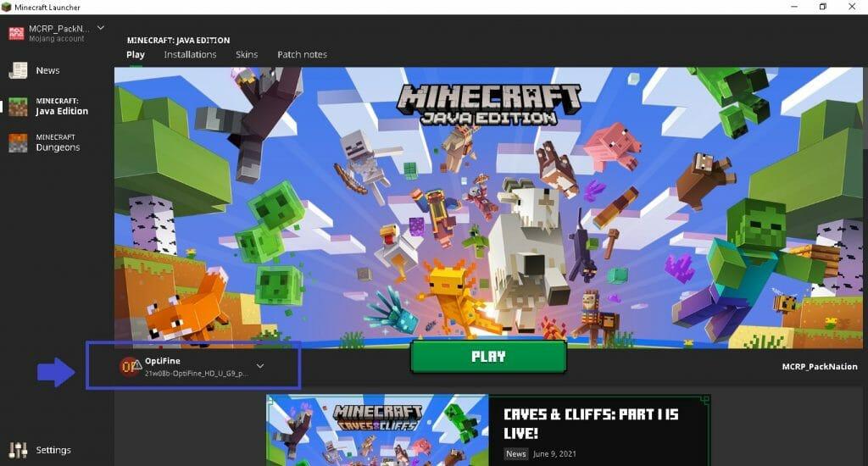Click the 21w08b-OptiFine_HD_U_G9 version text
The width and height of the screenshot is (868, 466).
click(197, 374)
